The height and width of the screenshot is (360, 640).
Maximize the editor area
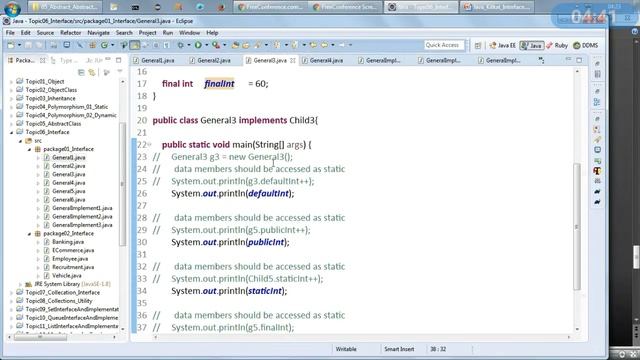tap(579, 60)
